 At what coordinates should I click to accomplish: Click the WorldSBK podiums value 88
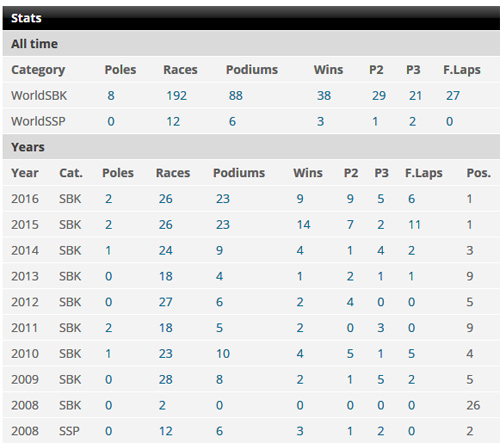pyautogui.click(x=235, y=96)
